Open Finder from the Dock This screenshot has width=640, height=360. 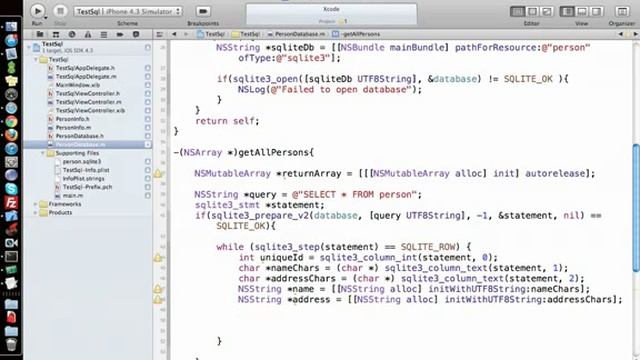tap(11, 27)
